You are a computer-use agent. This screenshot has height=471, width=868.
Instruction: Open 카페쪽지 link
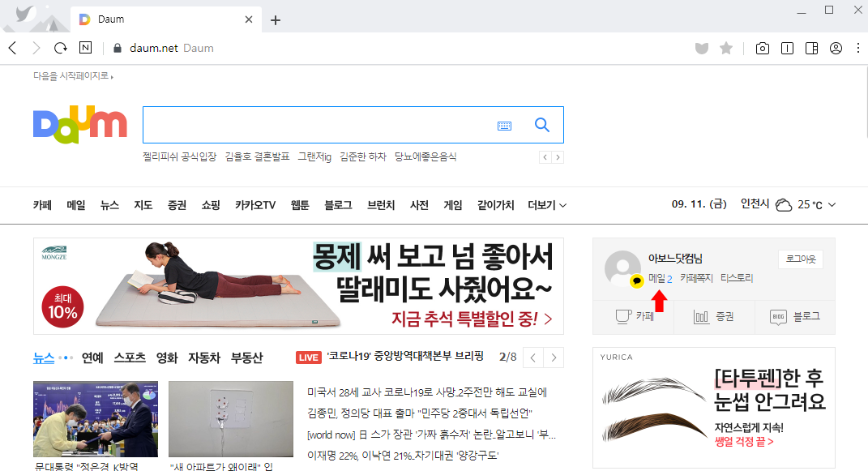click(x=696, y=278)
